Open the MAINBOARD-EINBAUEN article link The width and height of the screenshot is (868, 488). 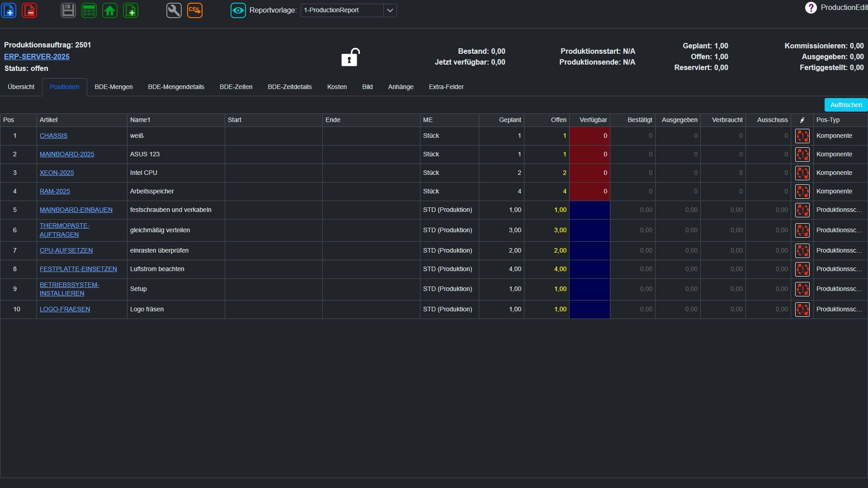coord(76,210)
